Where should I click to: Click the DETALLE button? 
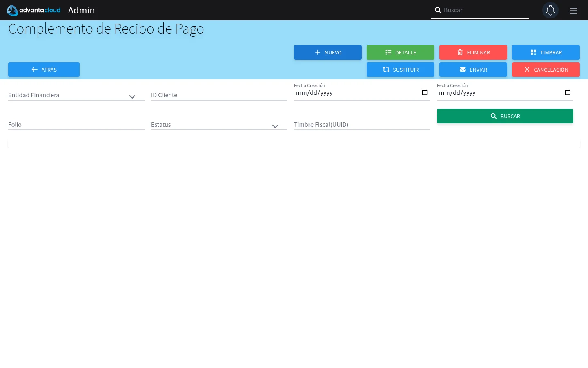pos(400,52)
